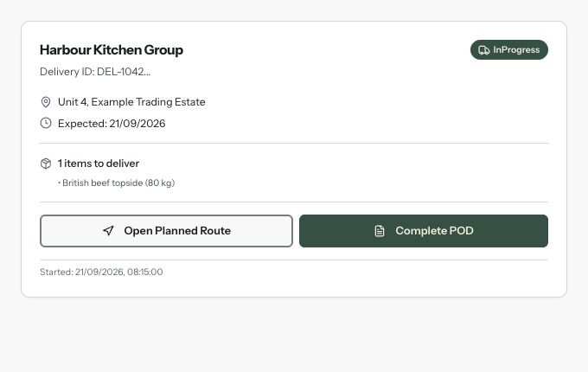This screenshot has width=588, height=372.
Task: Click the address Unit 4, Example Trading Estate
Action: 131,102
